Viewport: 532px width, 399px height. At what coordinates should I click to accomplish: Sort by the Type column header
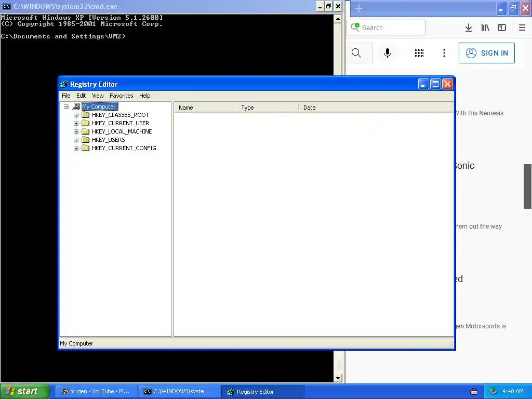267,108
